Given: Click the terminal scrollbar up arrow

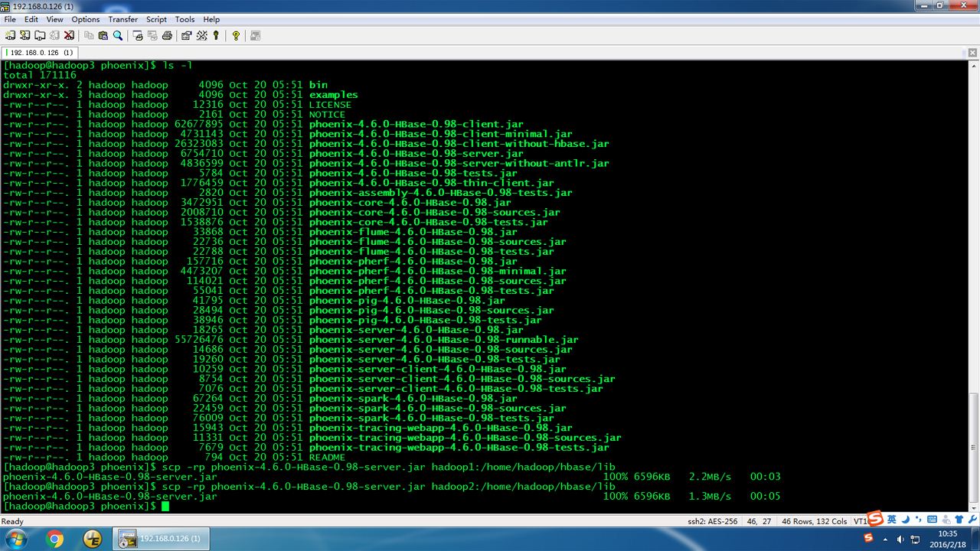Looking at the screenshot, I should pyautogui.click(x=974, y=66).
